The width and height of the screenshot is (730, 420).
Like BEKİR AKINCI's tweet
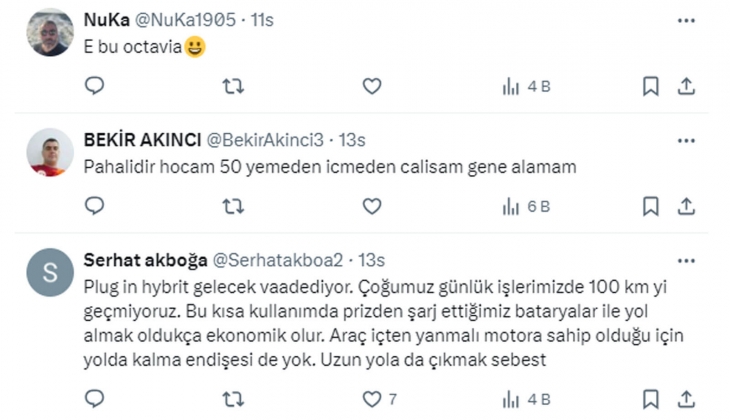pyautogui.click(x=372, y=206)
